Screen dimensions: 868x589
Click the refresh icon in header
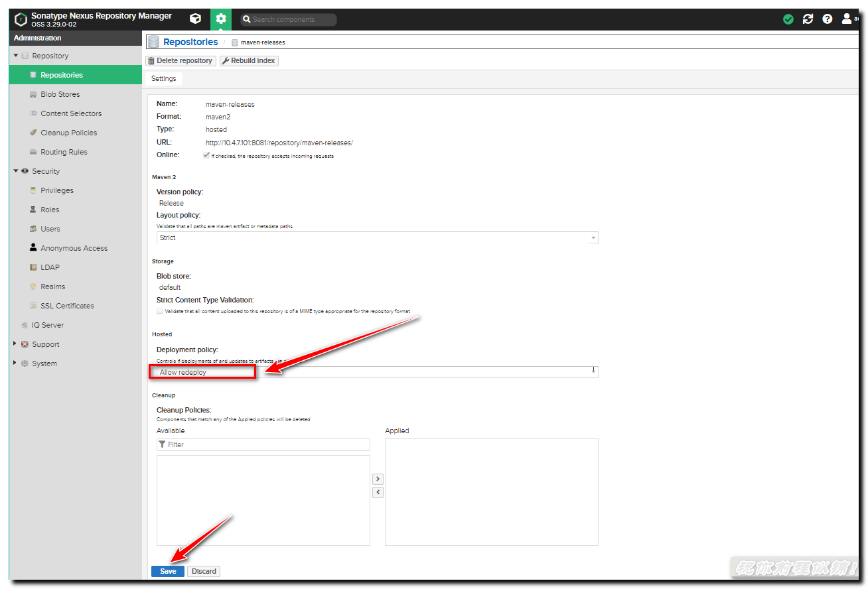[x=808, y=19]
